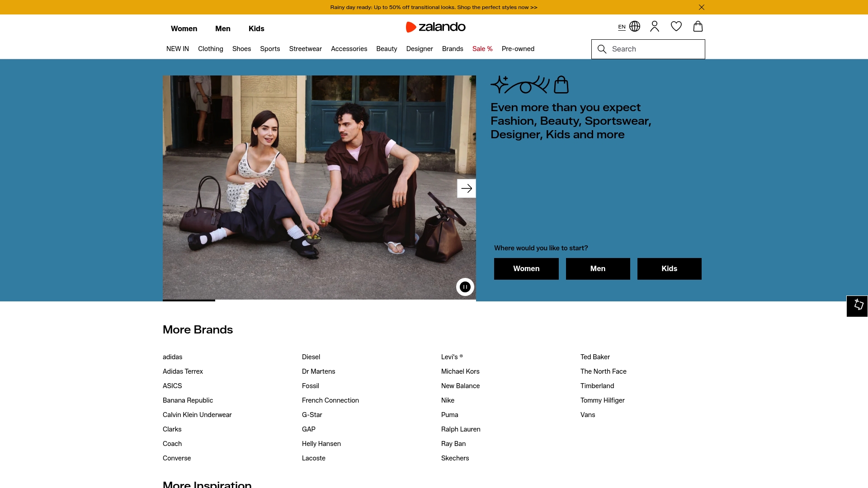Open the Tommy Hilfiger brand link
The image size is (868, 488).
point(603,400)
